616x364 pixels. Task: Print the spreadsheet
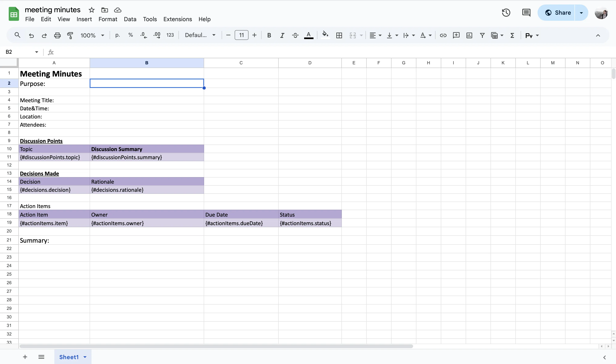(x=57, y=35)
